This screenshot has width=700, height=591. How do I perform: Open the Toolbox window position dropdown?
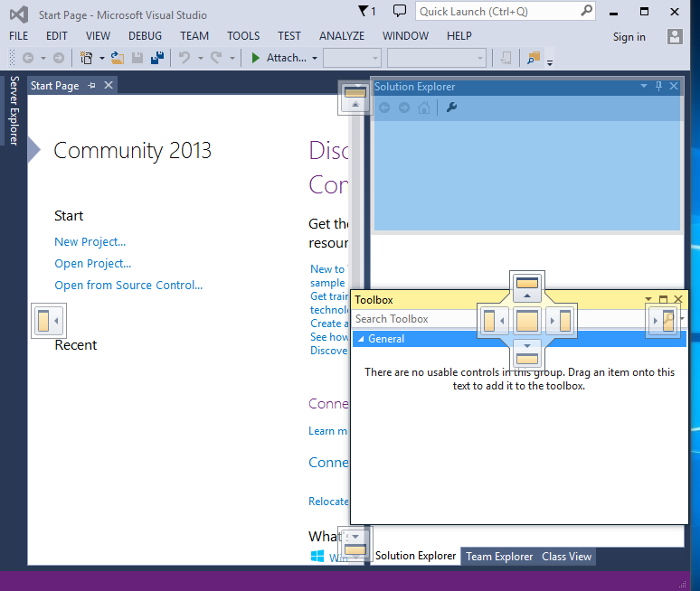(x=648, y=299)
